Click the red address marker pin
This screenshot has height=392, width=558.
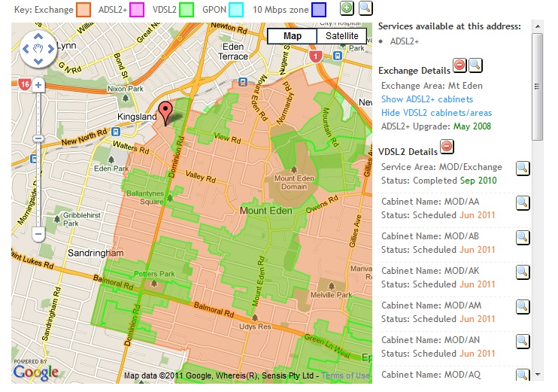click(165, 110)
